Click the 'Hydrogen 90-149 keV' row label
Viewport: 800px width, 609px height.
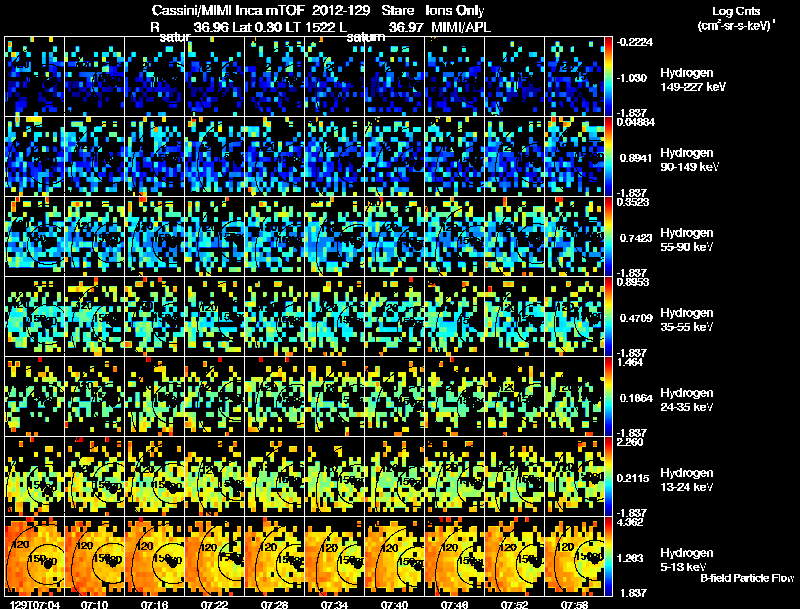(x=689, y=160)
